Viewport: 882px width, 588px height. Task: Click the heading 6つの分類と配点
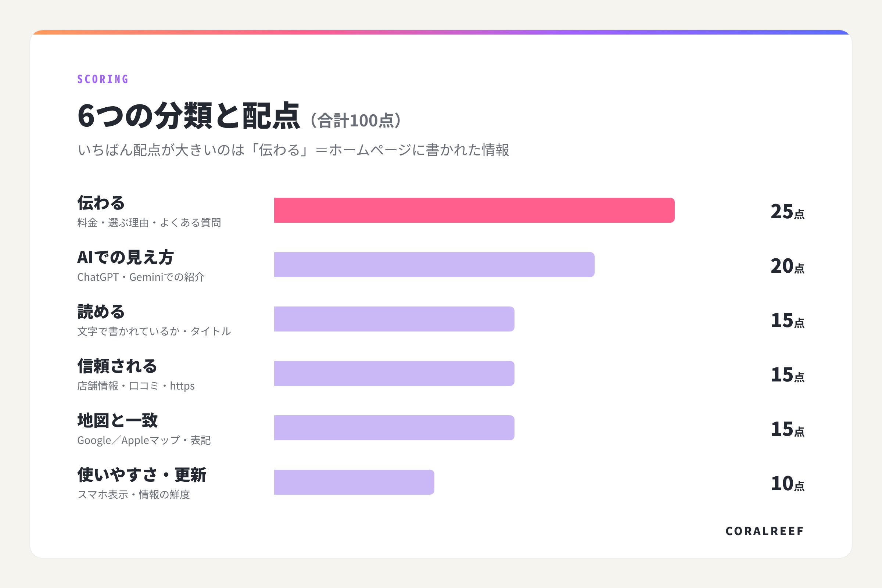[x=189, y=115]
